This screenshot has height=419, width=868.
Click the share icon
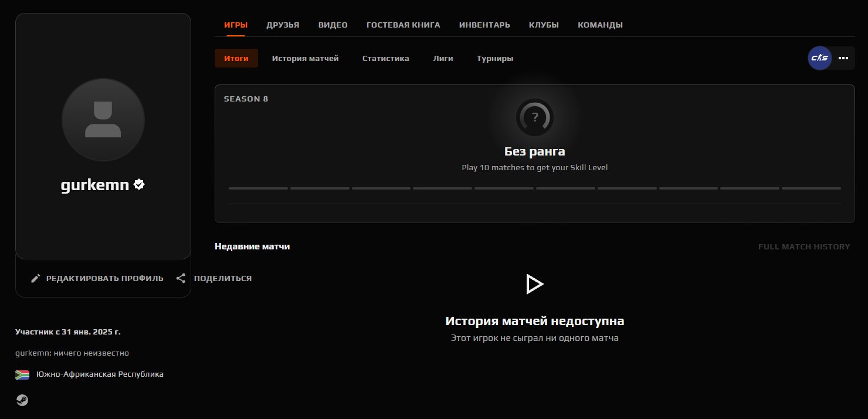(x=181, y=278)
